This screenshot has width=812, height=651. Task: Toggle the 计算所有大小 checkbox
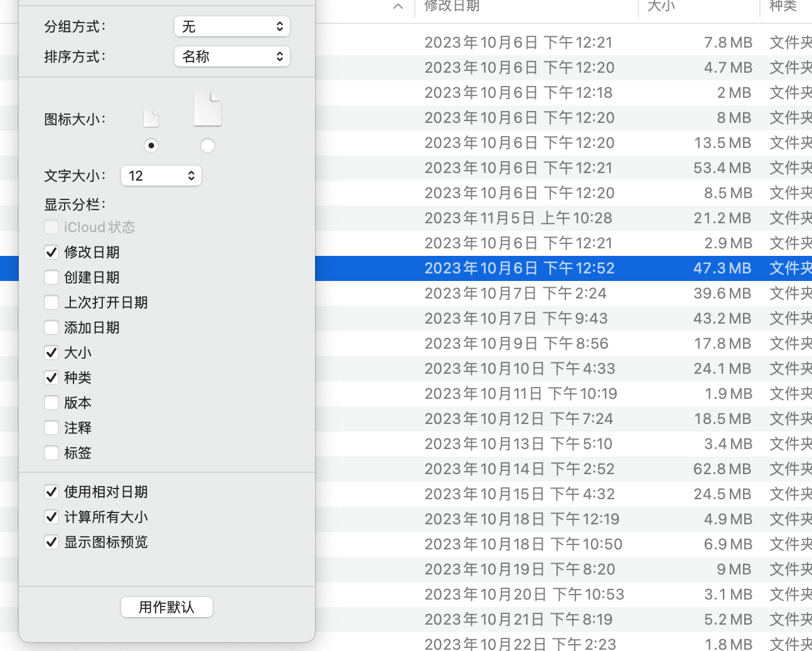point(51,517)
